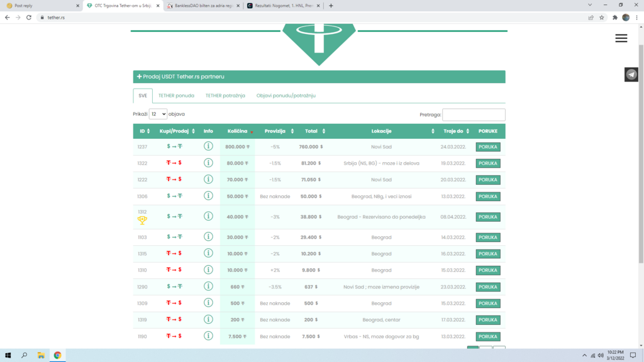Sort the table by ID column
644x362 pixels.
tap(145, 131)
